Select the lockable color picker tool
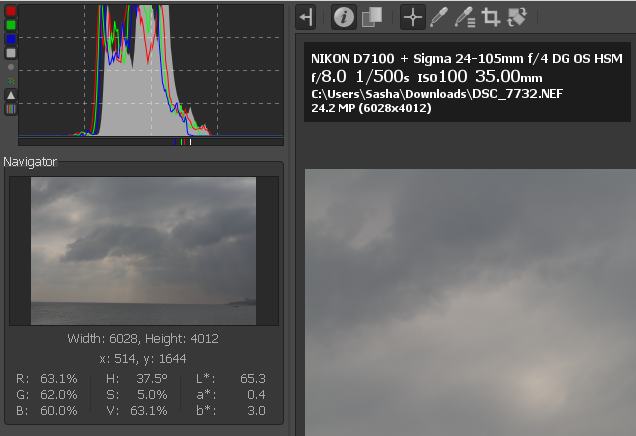 [465, 17]
